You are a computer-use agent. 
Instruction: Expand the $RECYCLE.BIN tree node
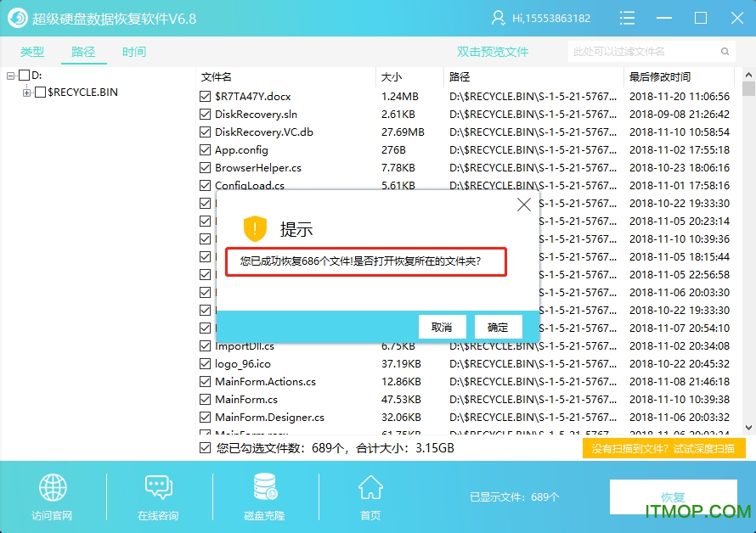click(25, 92)
